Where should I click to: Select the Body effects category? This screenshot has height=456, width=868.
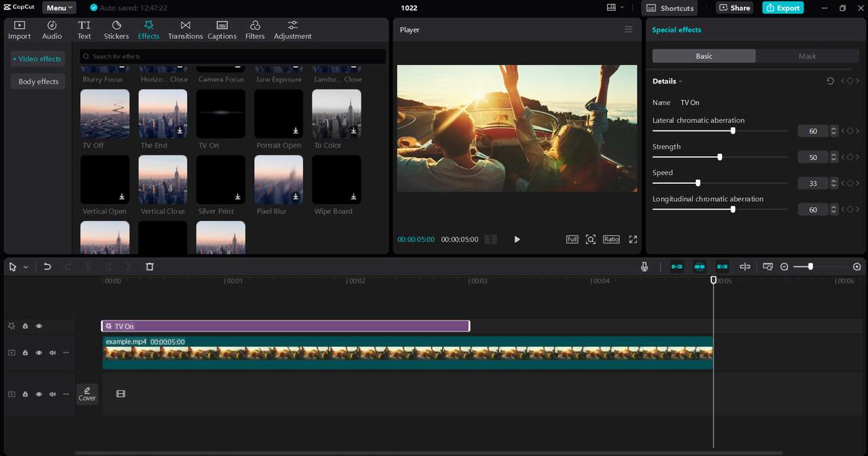click(x=38, y=81)
